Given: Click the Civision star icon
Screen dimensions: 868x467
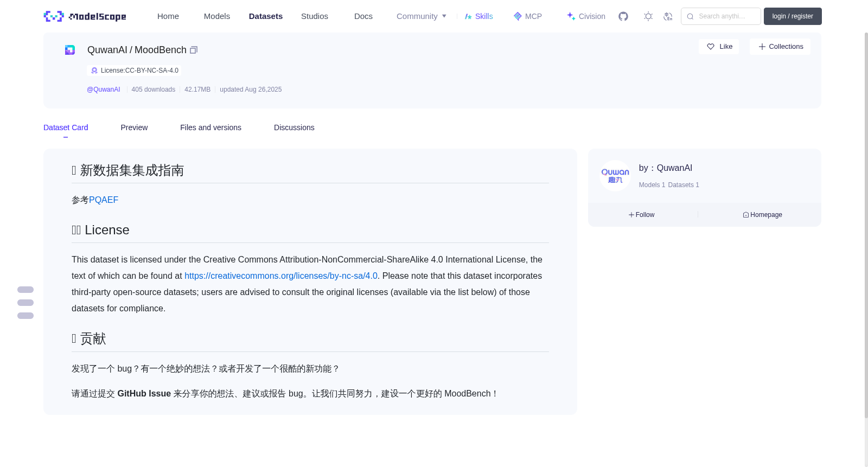Looking at the screenshot, I should click(x=571, y=16).
